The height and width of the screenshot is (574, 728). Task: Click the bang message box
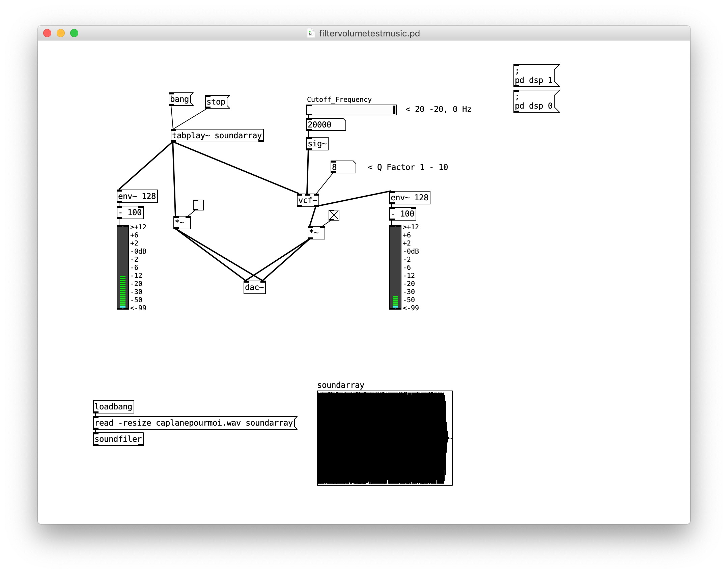(181, 99)
